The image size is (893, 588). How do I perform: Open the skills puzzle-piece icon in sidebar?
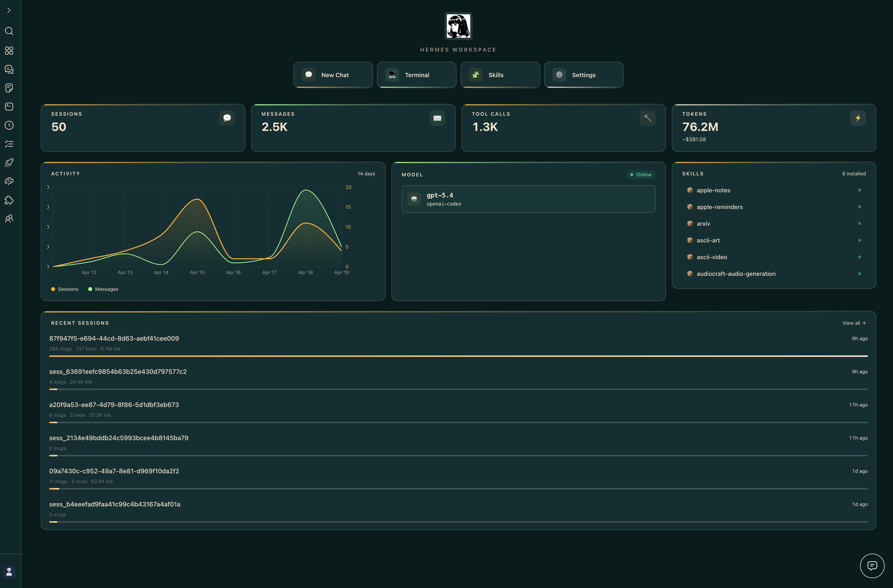[9, 200]
